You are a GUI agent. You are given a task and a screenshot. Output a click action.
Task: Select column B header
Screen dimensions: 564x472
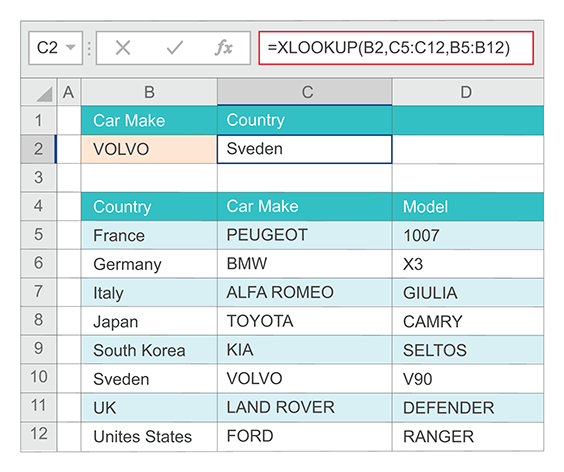(x=149, y=92)
